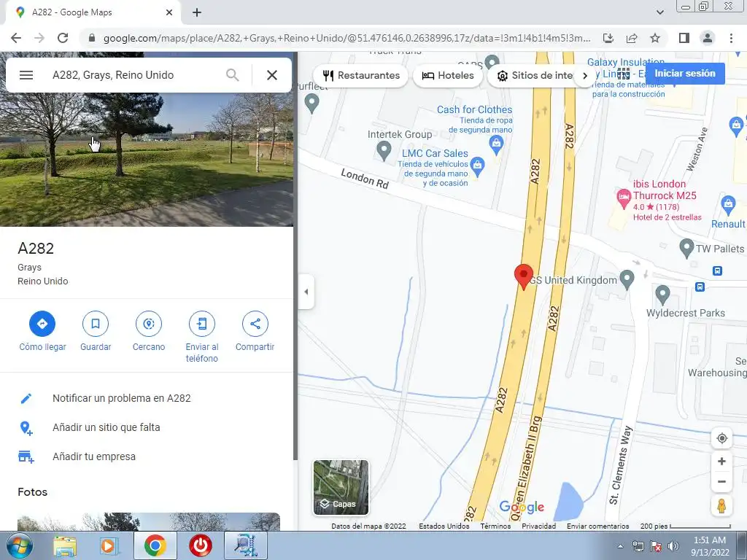The height and width of the screenshot is (560, 747).
Task: Click the search magnifier icon
Action: 233,75
